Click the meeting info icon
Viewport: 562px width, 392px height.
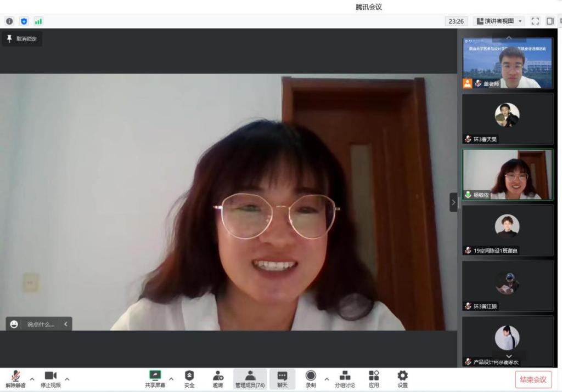(x=9, y=21)
